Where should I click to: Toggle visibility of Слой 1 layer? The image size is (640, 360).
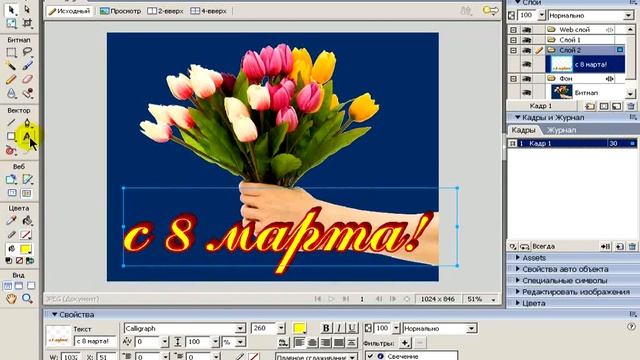tap(527, 40)
